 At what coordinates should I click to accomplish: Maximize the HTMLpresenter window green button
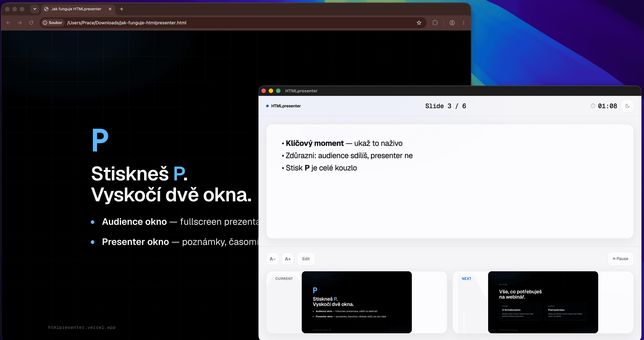(278, 91)
